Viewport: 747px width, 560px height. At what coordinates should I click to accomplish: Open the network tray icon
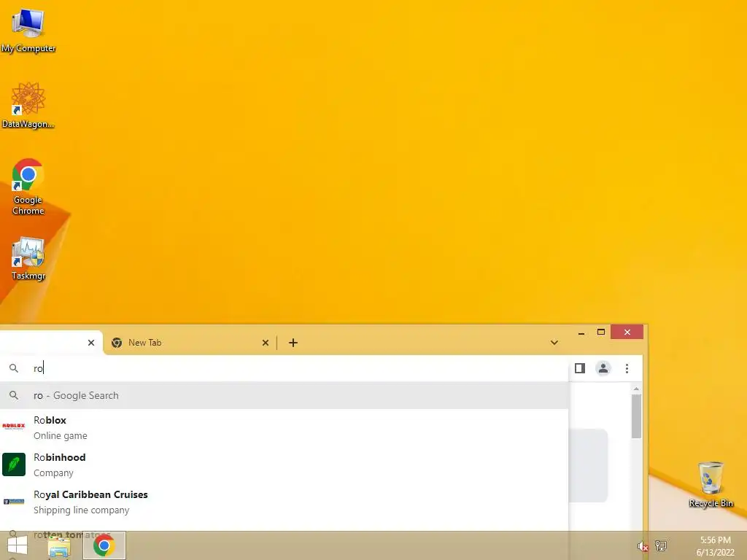click(661, 545)
